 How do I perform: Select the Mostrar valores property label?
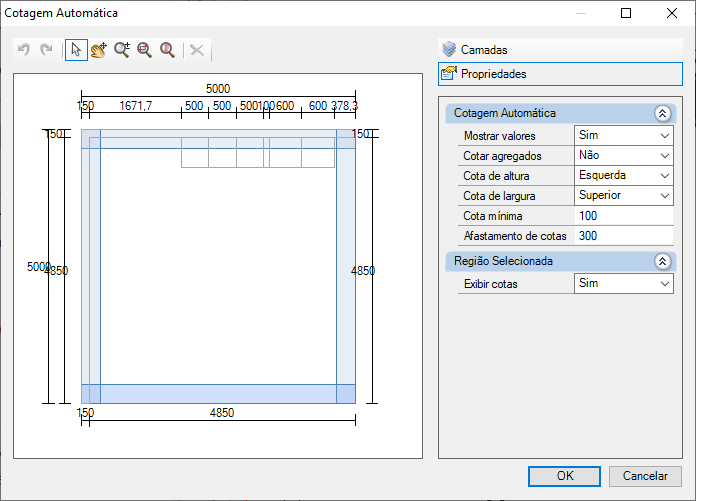(499, 136)
